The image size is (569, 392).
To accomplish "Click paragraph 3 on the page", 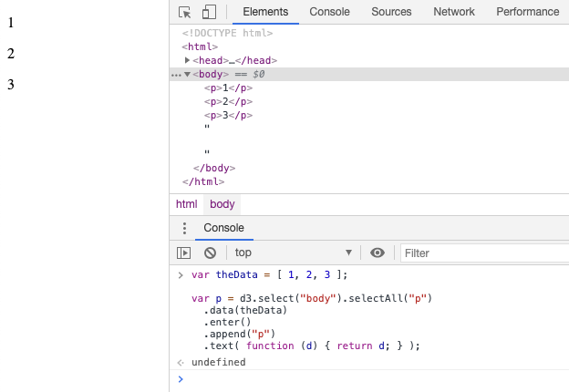I will tap(11, 84).
